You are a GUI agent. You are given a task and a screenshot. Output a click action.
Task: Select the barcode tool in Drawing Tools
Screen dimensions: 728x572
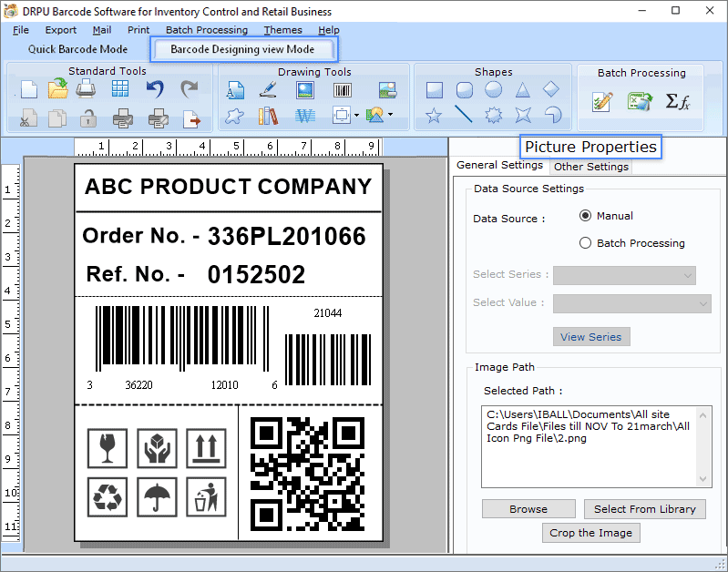343,89
